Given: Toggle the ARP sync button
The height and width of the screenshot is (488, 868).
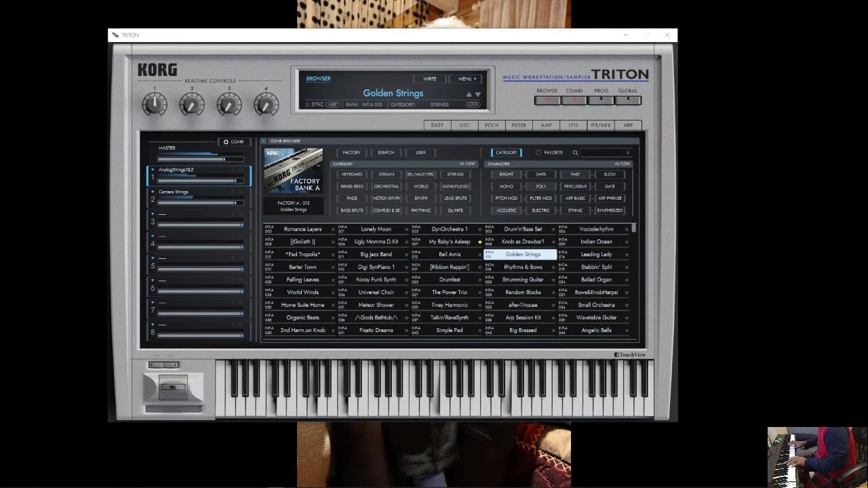Looking at the screenshot, I should pos(332,105).
